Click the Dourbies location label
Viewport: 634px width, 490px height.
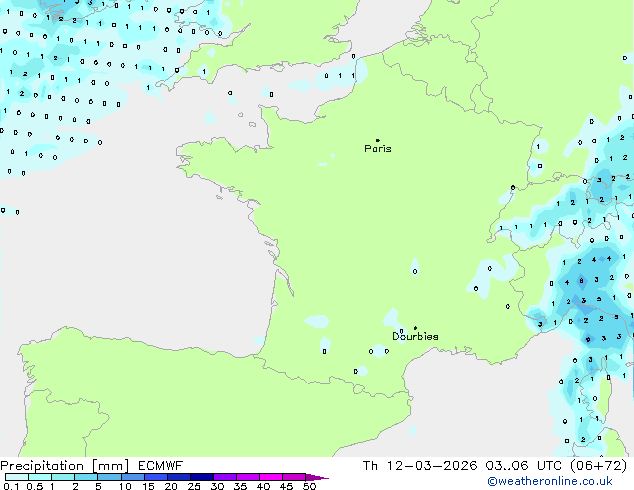point(415,336)
